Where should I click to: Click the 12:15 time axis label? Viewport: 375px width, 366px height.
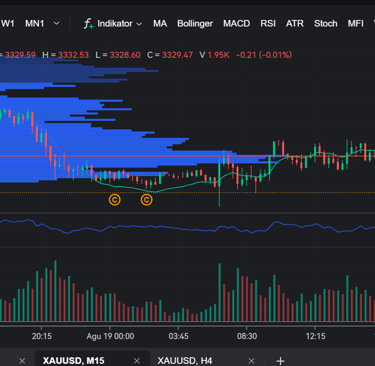[315, 336]
